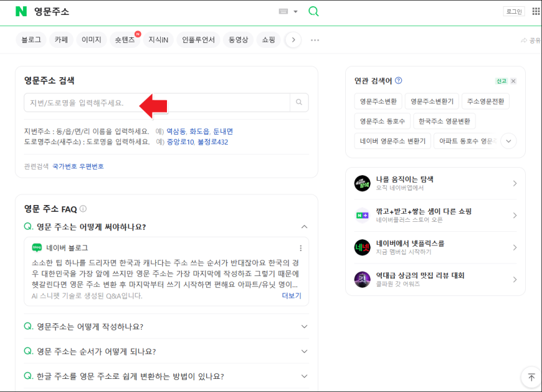Switch to the 인플루언서 tab
Screen dimensions: 542x392
tap(198, 40)
